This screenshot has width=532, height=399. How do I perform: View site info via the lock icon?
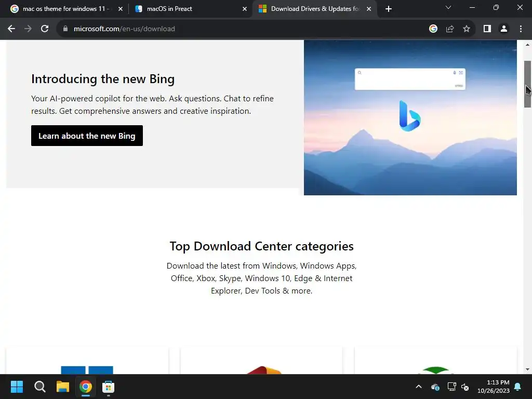pos(65,29)
